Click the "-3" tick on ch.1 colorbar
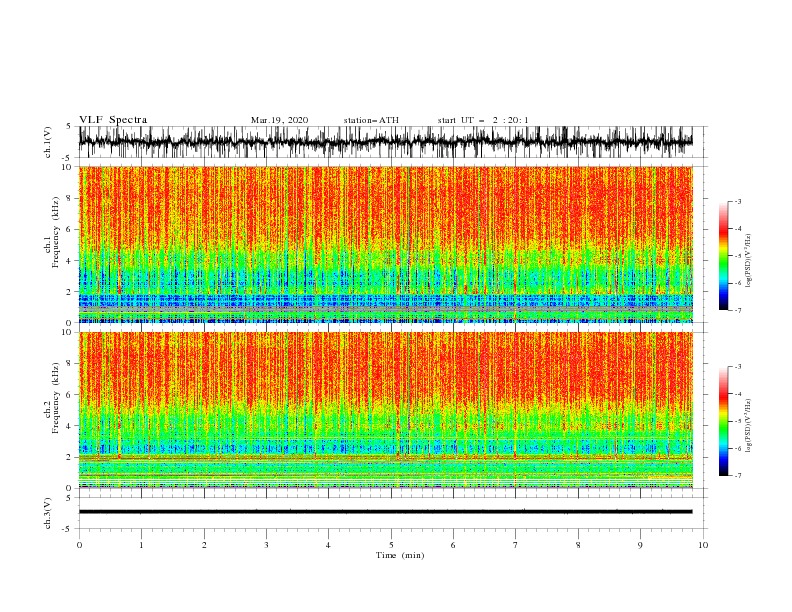The width and height of the screenshot is (792, 612). (x=737, y=201)
